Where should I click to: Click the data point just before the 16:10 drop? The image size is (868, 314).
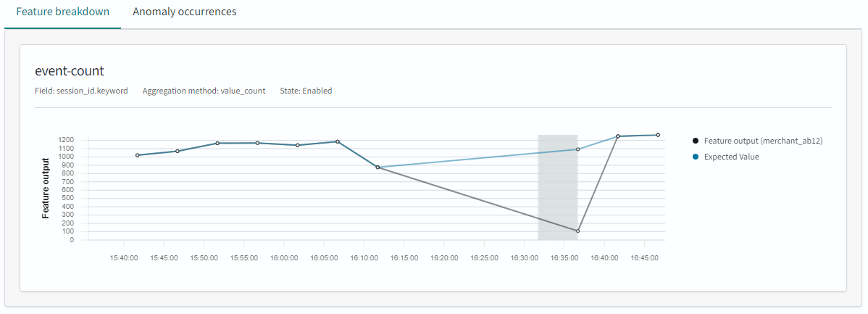[338, 141]
